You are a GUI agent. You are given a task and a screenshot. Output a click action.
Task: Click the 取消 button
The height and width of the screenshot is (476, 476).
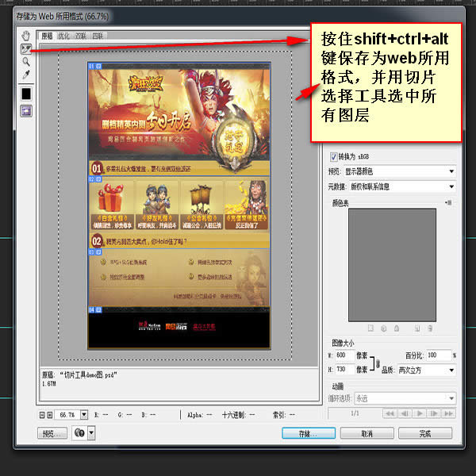[x=367, y=434]
